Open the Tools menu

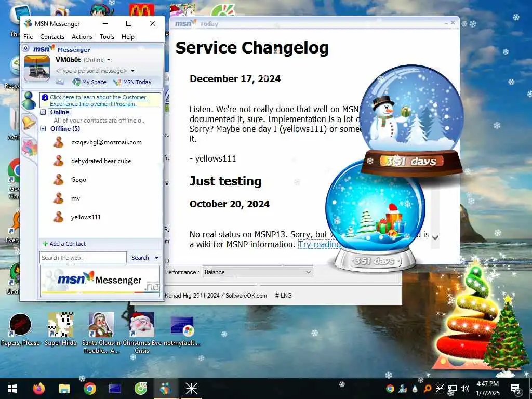point(107,37)
